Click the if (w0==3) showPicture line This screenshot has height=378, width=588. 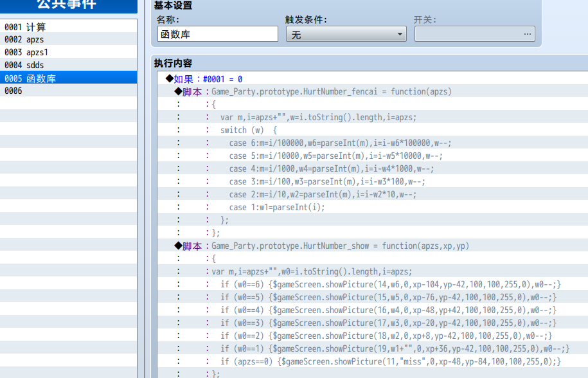click(373, 323)
